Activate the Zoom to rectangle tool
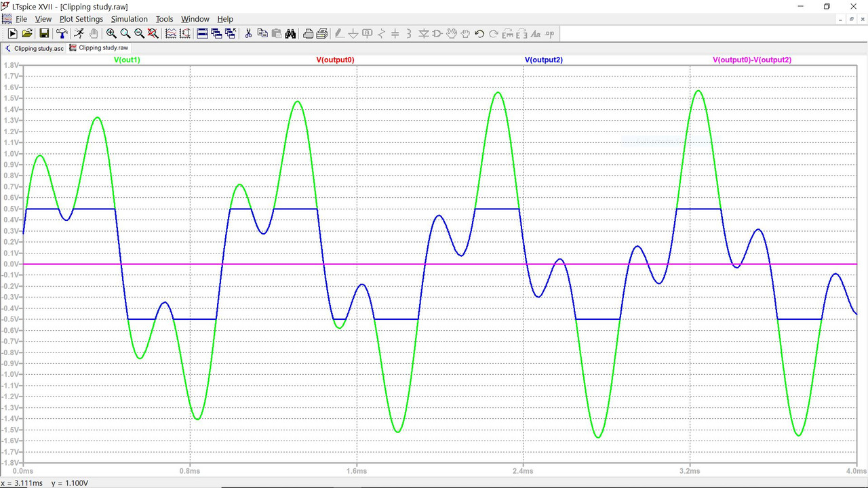This screenshot has height=488, width=868. pos(111,33)
